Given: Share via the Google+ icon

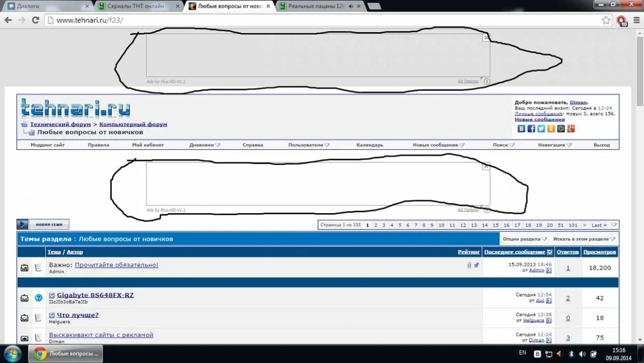Looking at the screenshot, I should [571, 128].
